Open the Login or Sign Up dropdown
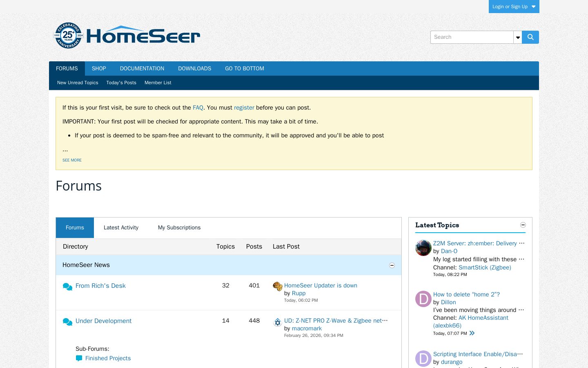The height and width of the screenshot is (368, 588). (x=514, y=7)
